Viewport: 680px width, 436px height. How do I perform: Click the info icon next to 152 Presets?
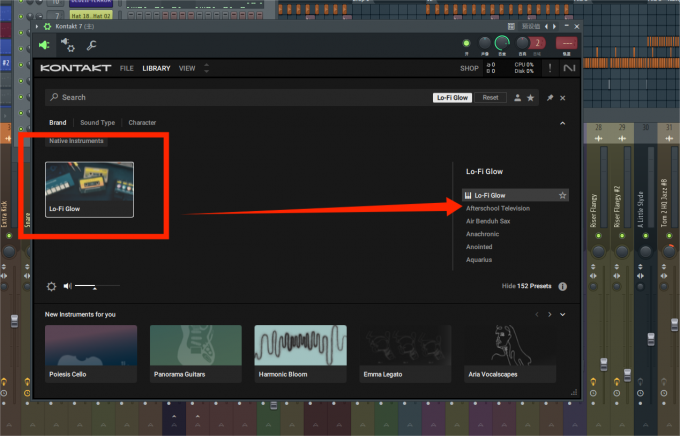pos(562,286)
